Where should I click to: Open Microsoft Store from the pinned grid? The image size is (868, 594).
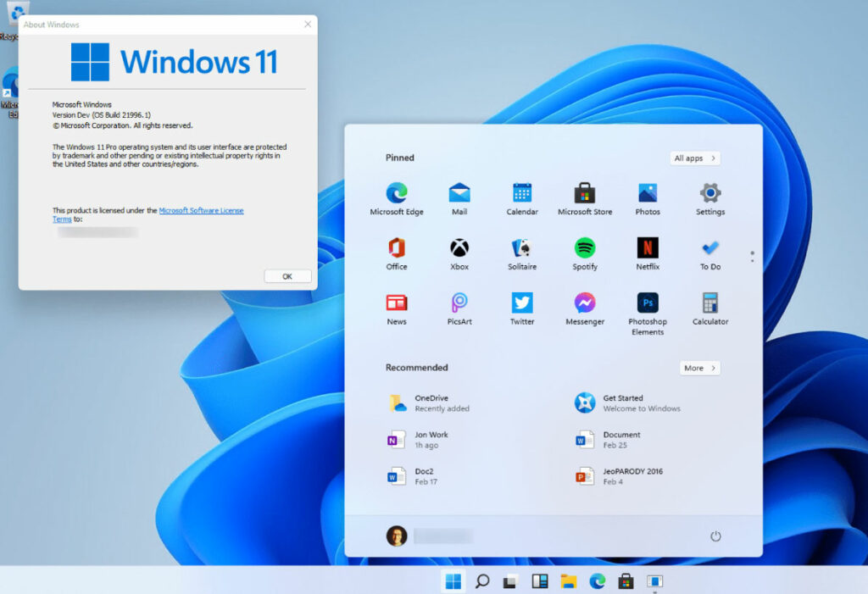[585, 199]
